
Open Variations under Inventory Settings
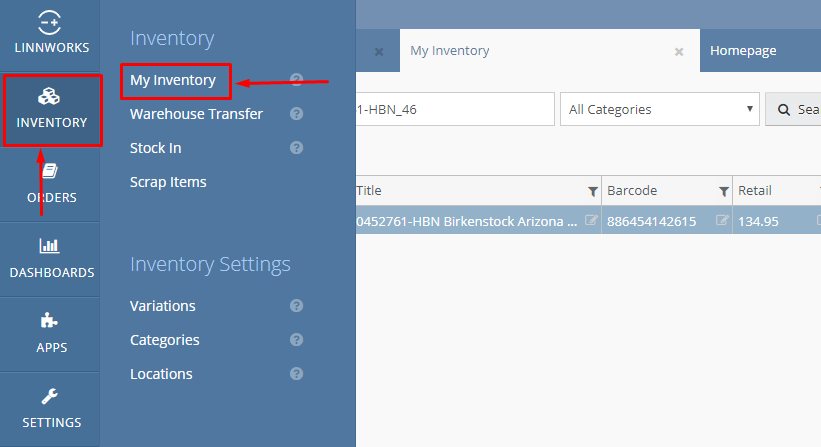[163, 306]
